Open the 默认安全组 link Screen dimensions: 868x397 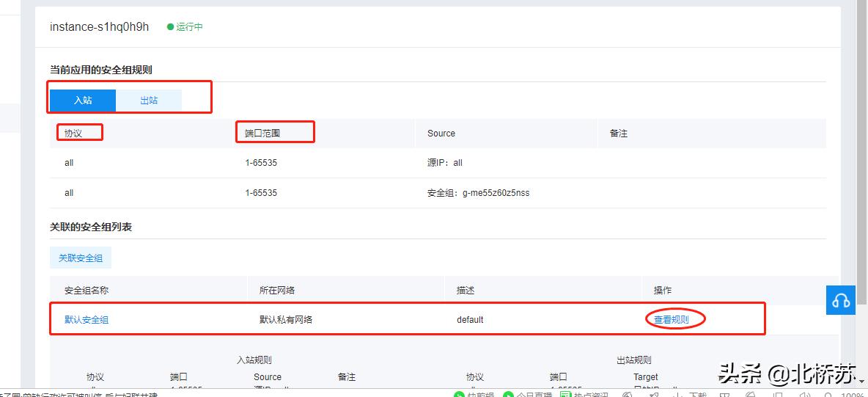87,320
